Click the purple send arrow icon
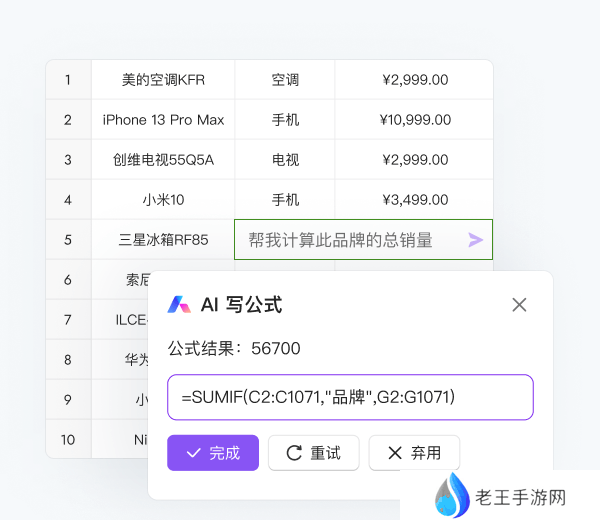The height and width of the screenshot is (520, 600). 476,240
